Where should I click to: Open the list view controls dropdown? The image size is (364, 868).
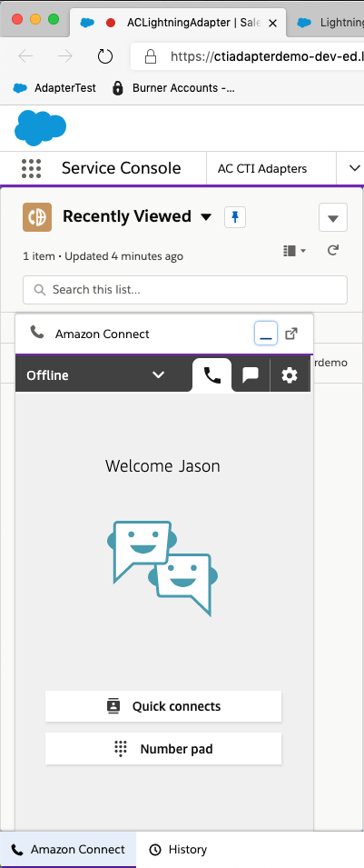tap(333, 217)
